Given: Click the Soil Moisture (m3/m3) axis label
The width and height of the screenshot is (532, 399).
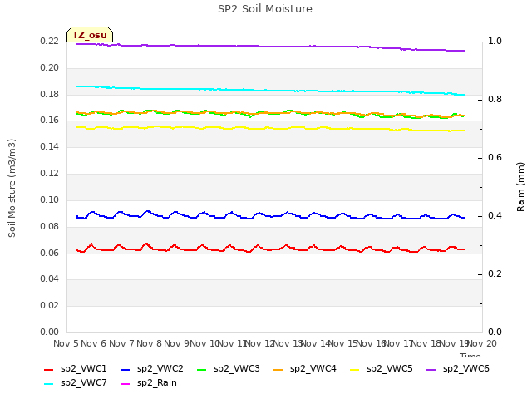Looking at the screenshot, I should click(12, 188).
